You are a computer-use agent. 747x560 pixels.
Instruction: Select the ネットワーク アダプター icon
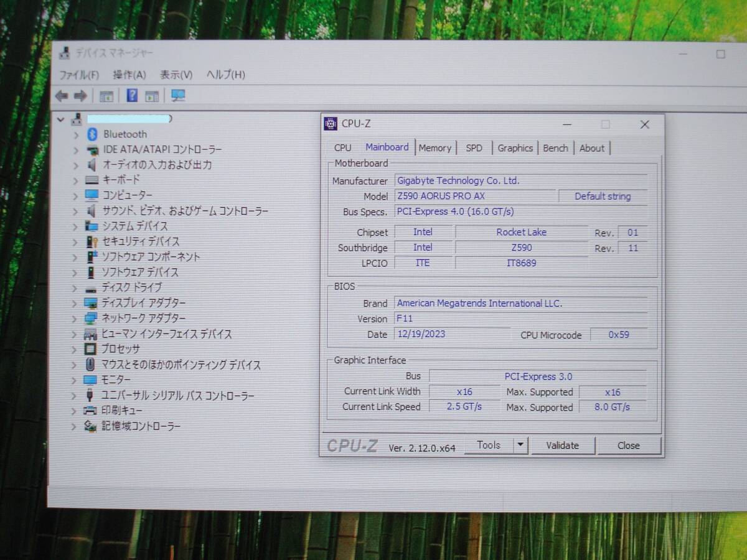click(91, 319)
